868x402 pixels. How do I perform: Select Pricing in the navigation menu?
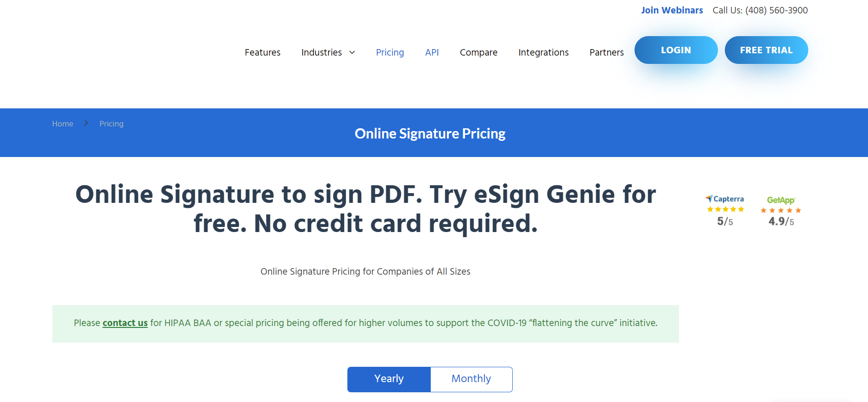390,52
